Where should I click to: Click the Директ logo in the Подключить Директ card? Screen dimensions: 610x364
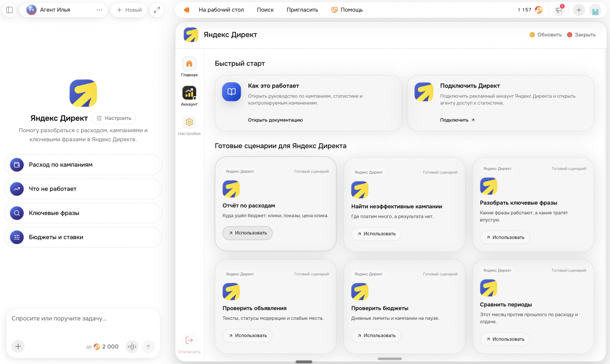pyautogui.click(x=424, y=92)
